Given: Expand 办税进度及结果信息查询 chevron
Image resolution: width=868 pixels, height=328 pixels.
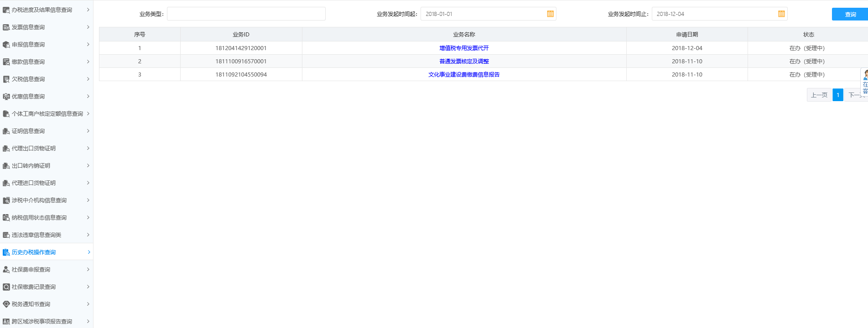Looking at the screenshot, I should click(x=88, y=10).
